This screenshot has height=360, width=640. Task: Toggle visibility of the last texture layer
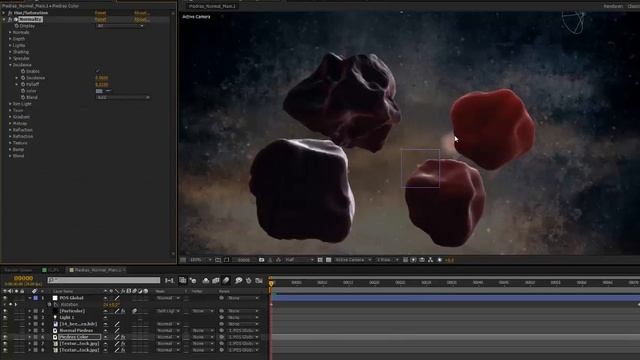click(5, 350)
